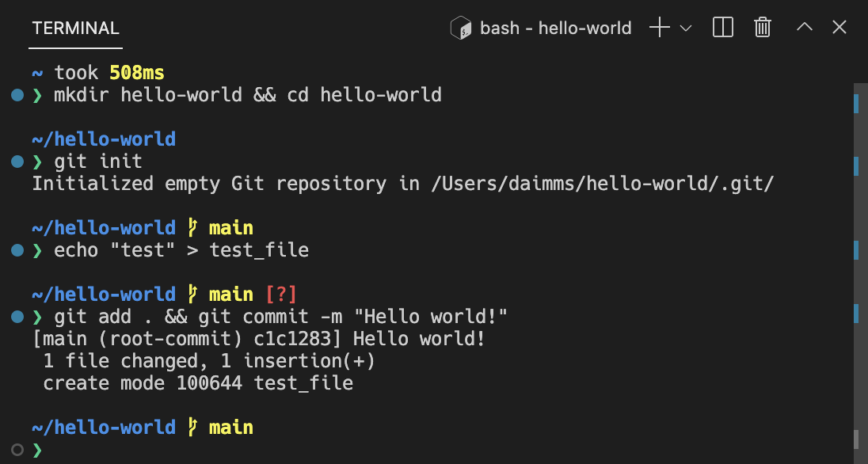Kill the active terminal with the trash icon
This screenshot has width=868, height=464.
tap(762, 27)
